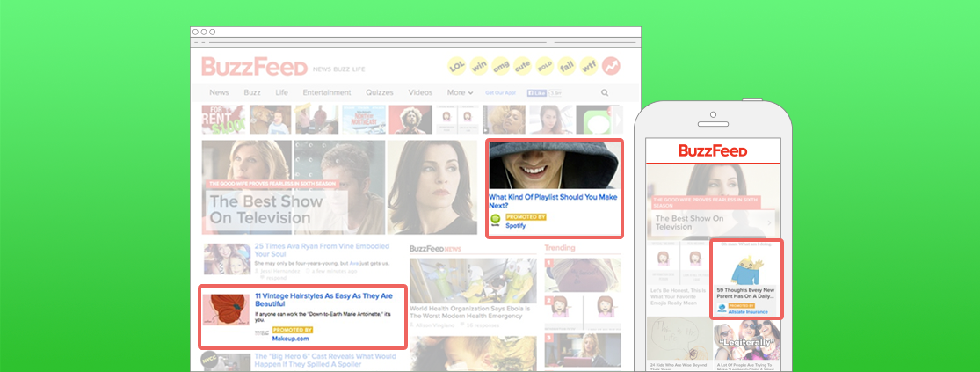Open the 11 Vintage Hairstyles article link
Viewport: 980px width, 372px height.
[x=323, y=301]
